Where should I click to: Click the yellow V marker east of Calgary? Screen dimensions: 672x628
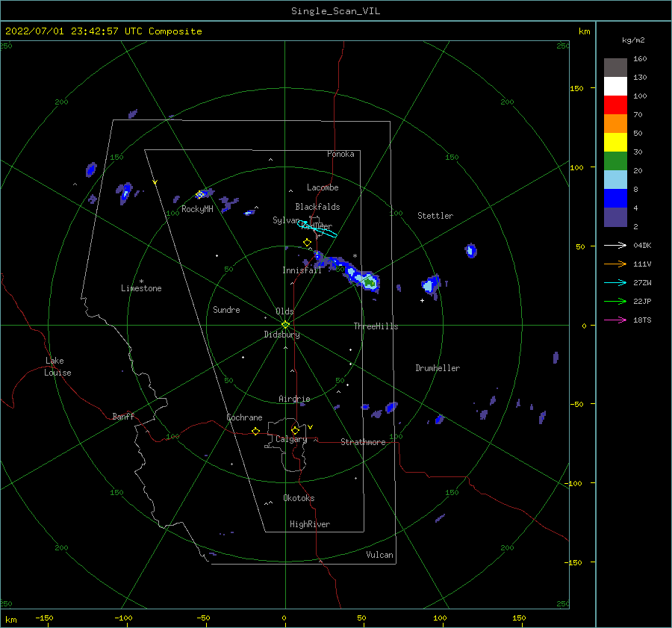[311, 427]
